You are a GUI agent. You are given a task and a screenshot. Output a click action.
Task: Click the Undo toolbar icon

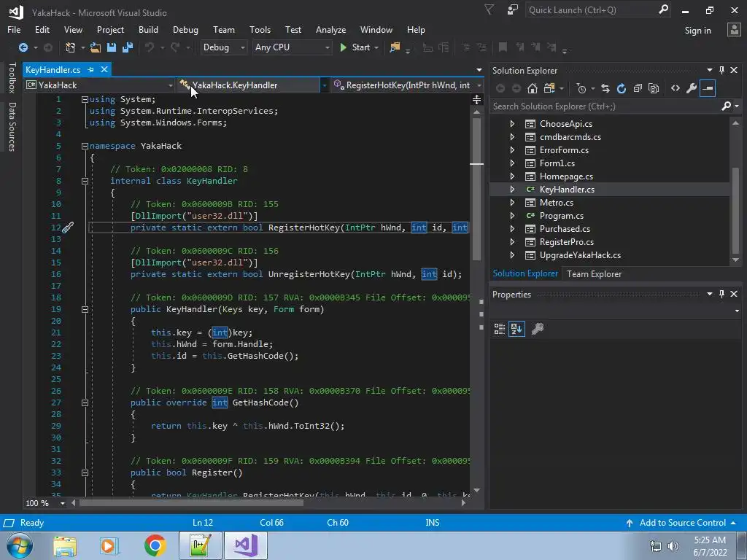click(150, 47)
